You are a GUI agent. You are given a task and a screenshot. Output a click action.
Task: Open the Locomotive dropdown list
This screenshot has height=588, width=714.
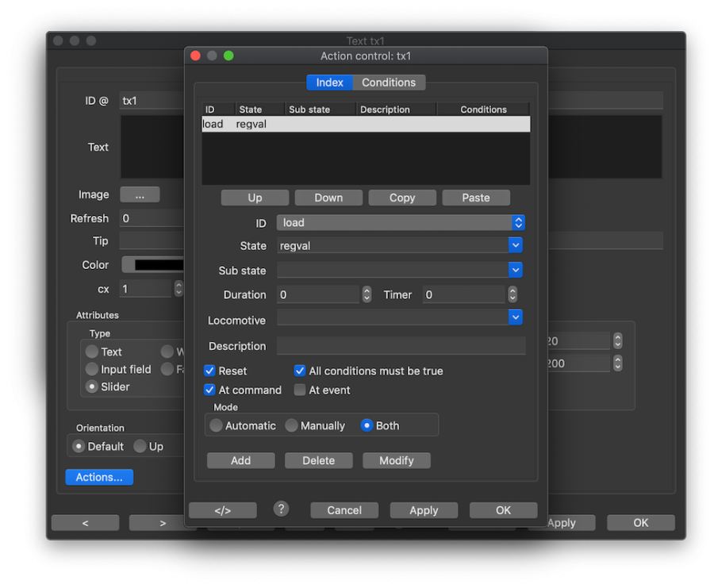[515, 317]
